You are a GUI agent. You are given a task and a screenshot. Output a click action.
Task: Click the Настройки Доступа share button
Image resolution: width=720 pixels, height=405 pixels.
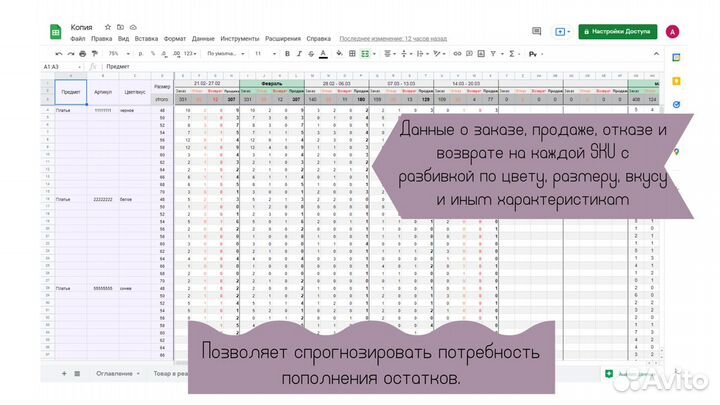pos(618,32)
